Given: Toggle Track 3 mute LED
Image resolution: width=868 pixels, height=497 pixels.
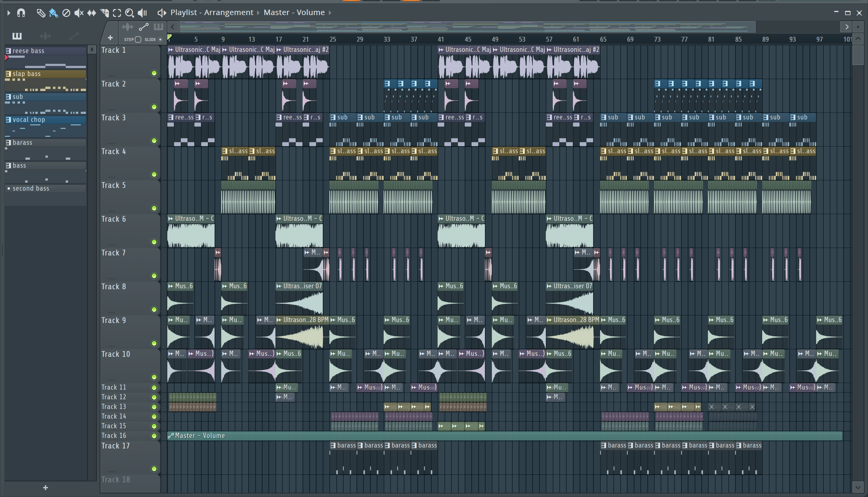Looking at the screenshot, I should click(154, 141).
